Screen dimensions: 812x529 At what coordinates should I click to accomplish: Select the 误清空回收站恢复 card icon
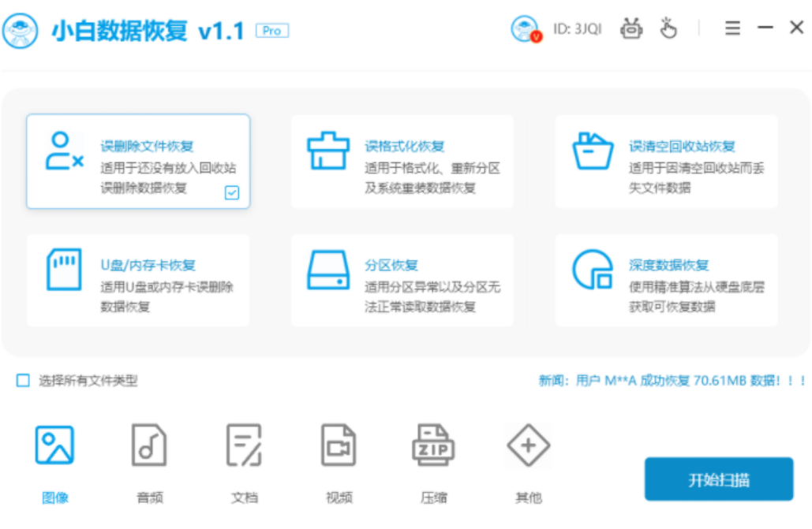point(593,151)
